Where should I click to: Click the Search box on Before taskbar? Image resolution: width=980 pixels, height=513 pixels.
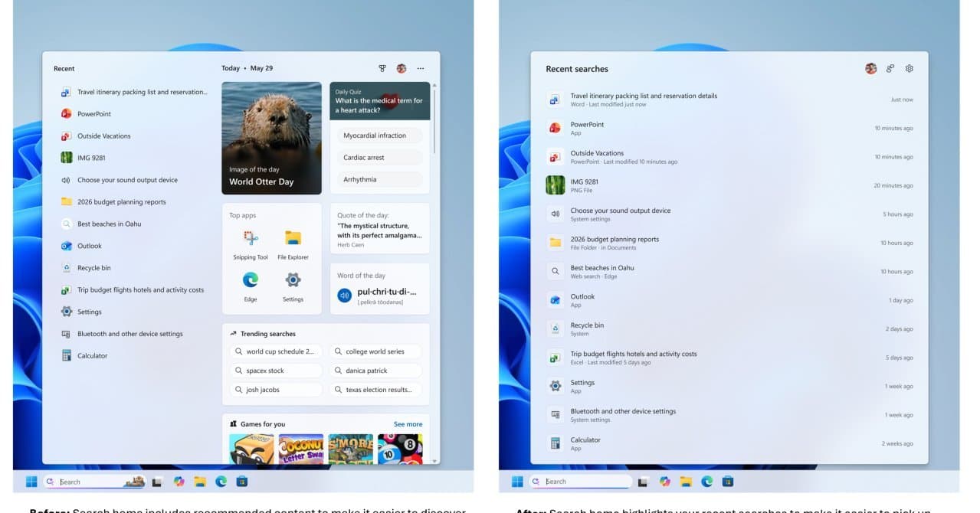(94, 482)
